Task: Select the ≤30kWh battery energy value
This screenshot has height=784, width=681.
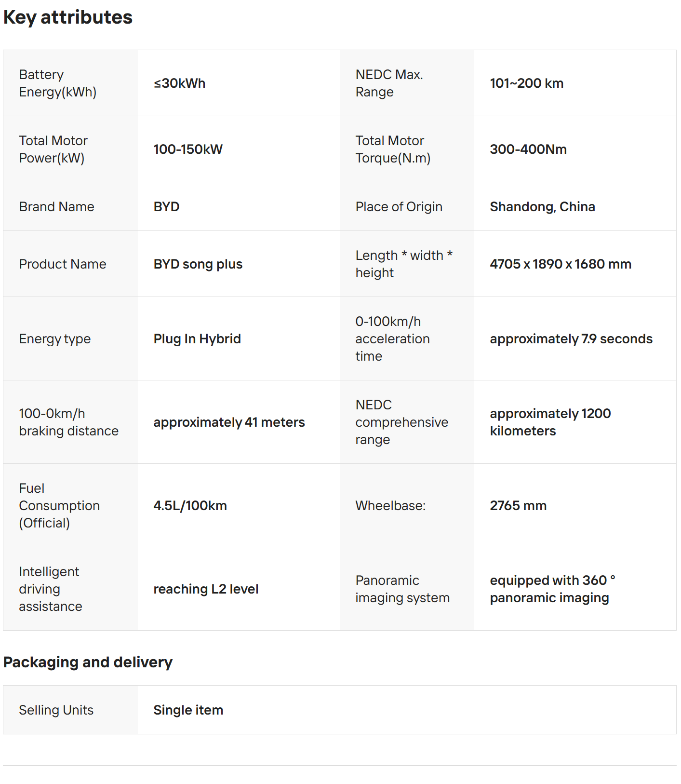Action: pyautogui.click(x=179, y=83)
